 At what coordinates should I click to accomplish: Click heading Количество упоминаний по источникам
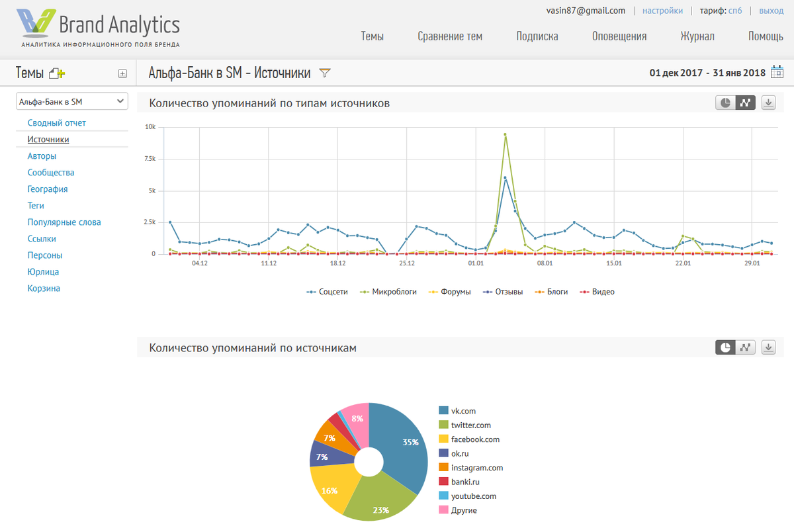(x=253, y=348)
